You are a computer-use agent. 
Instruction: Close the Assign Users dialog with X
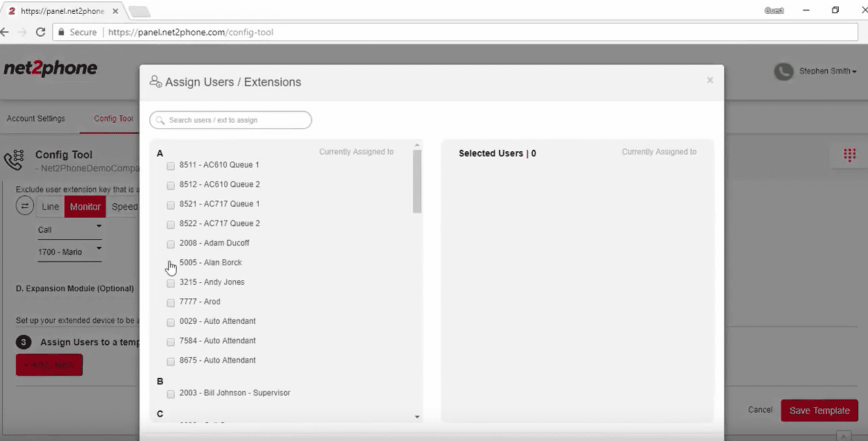pyautogui.click(x=710, y=80)
